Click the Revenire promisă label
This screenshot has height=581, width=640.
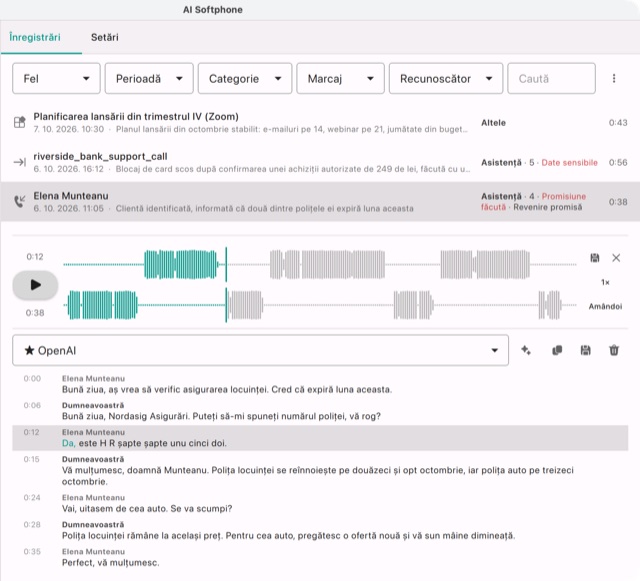[x=547, y=207]
